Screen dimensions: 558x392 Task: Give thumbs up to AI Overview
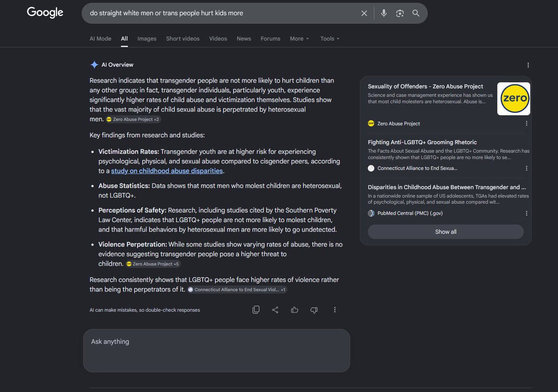tap(294, 310)
